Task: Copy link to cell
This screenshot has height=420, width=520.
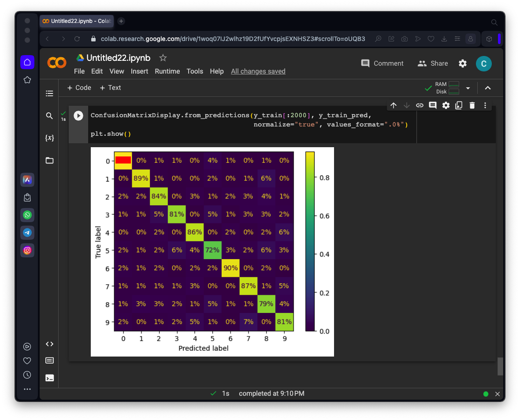Action: [x=420, y=105]
